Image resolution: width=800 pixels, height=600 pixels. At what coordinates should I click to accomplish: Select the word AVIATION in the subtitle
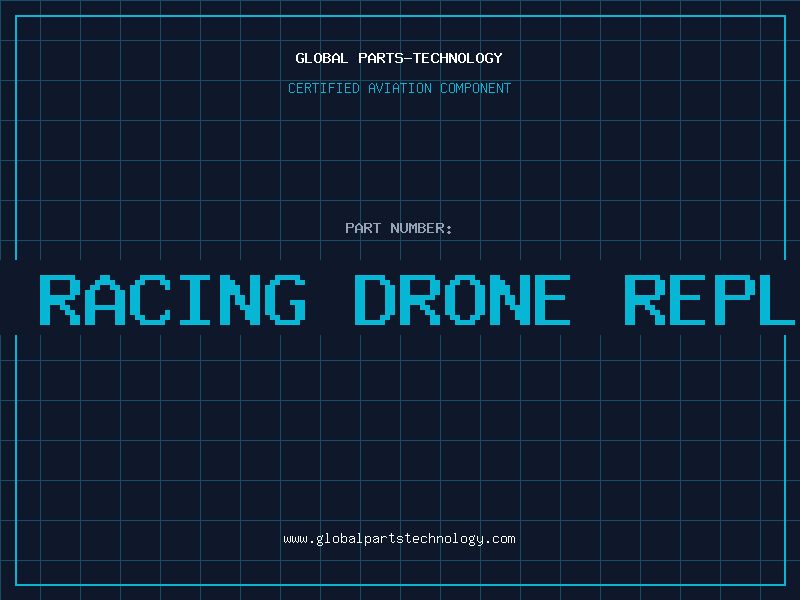[402, 88]
